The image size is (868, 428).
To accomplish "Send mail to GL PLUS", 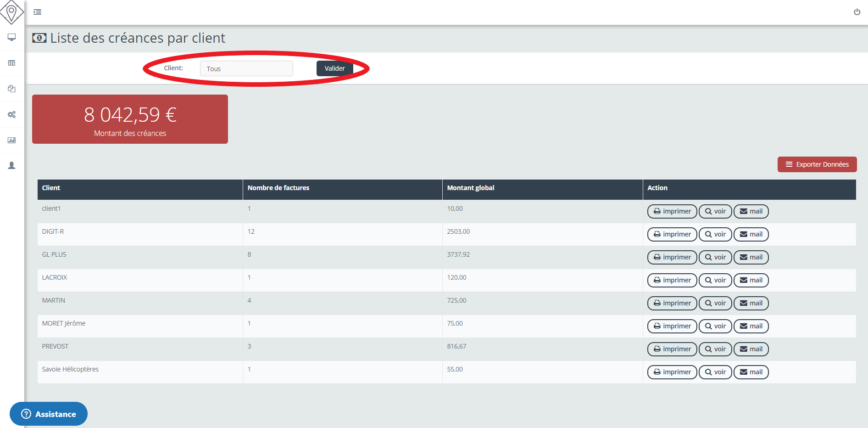I will coord(751,257).
